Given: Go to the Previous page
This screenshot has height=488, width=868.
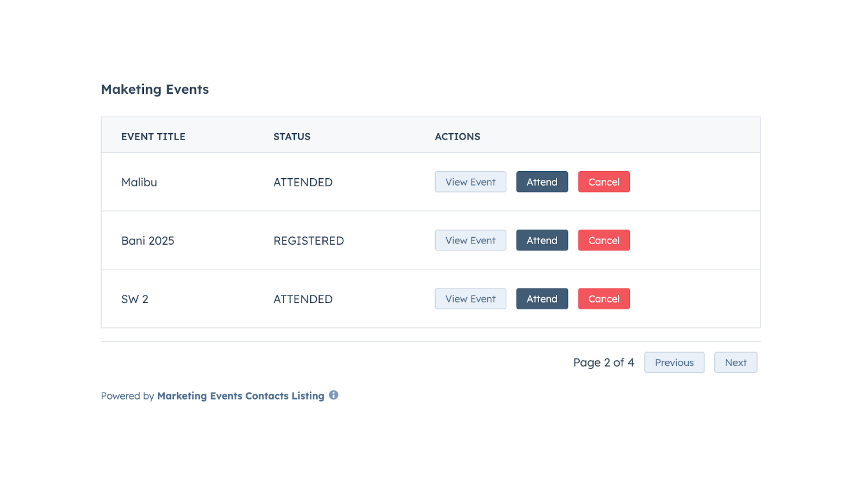Looking at the screenshot, I should (674, 363).
